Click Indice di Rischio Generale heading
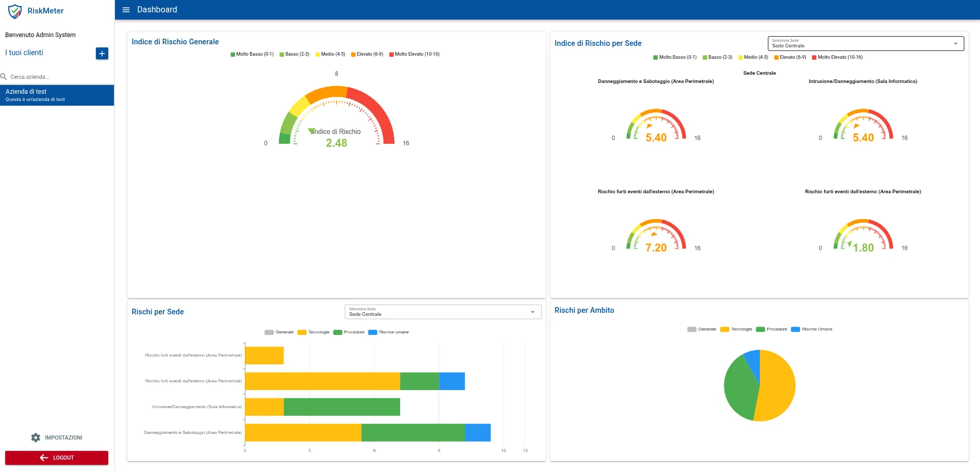 click(x=175, y=42)
